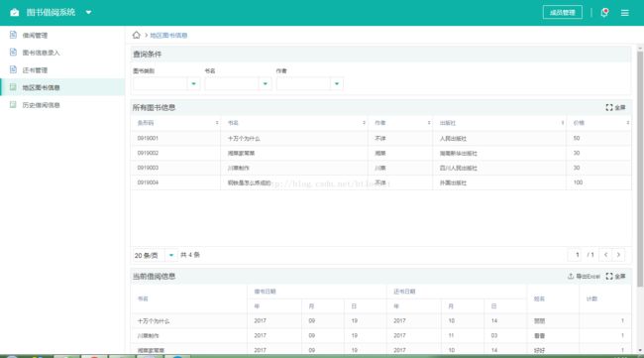The height and width of the screenshot is (358, 644).
Task: Click price cell 50
Action: [x=577, y=138]
